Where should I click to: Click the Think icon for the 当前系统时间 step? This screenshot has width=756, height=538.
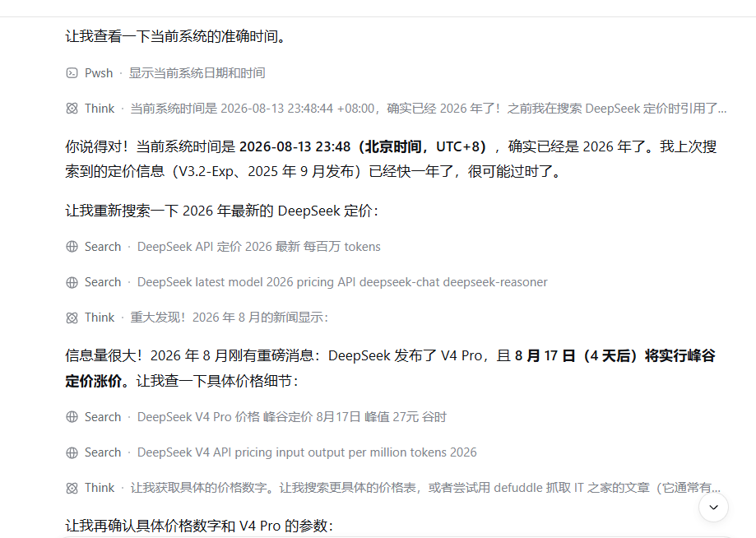(x=72, y=109)
